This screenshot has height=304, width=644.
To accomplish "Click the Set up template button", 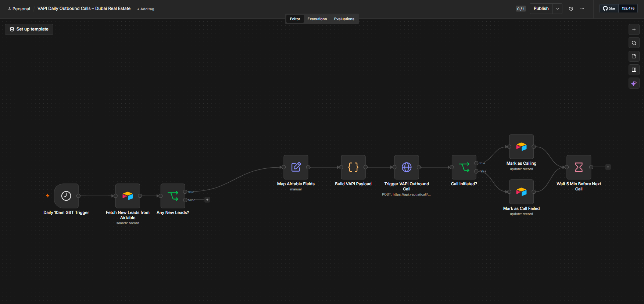I will [x=29, y=29].
